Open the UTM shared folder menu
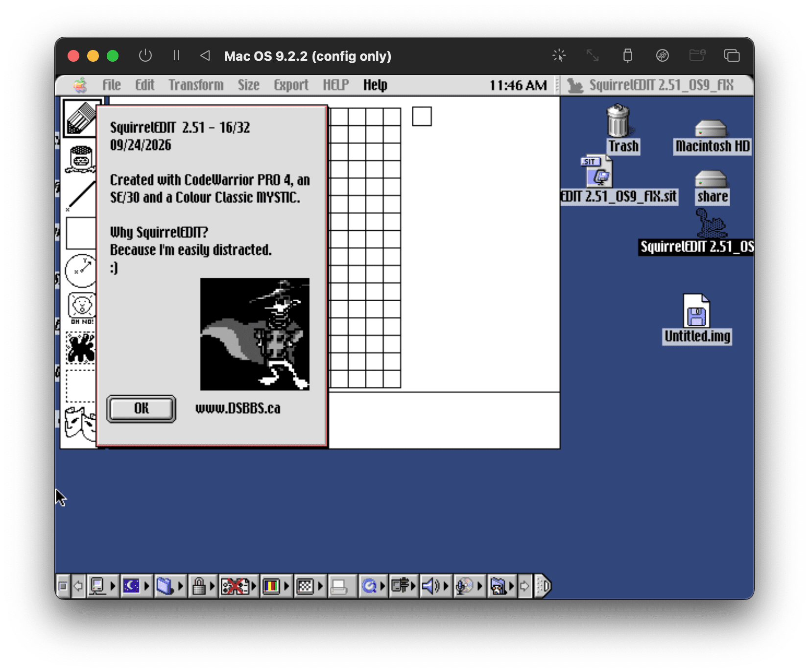809x672 pixels. [x=697, y=55]
